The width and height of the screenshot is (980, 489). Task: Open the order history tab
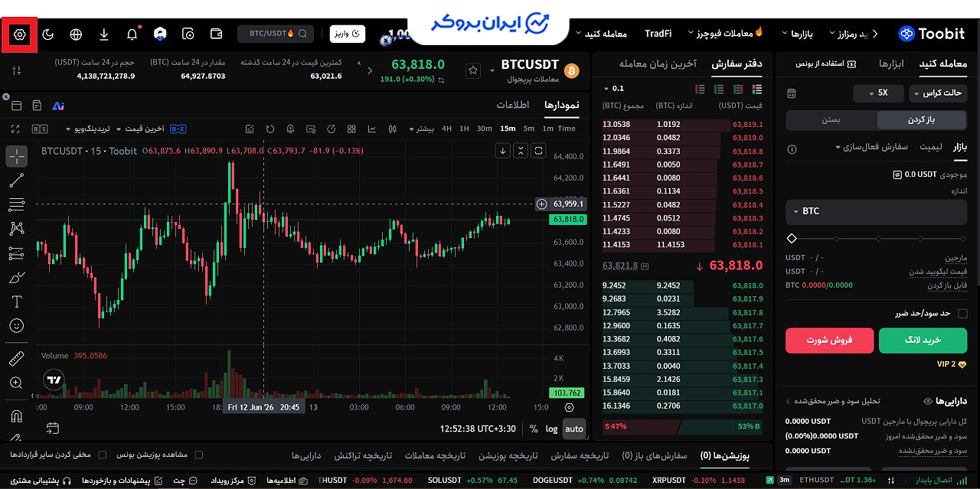point(580,455)
